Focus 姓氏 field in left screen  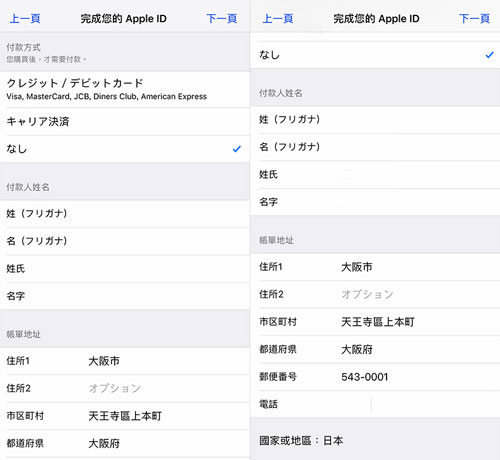125,269
